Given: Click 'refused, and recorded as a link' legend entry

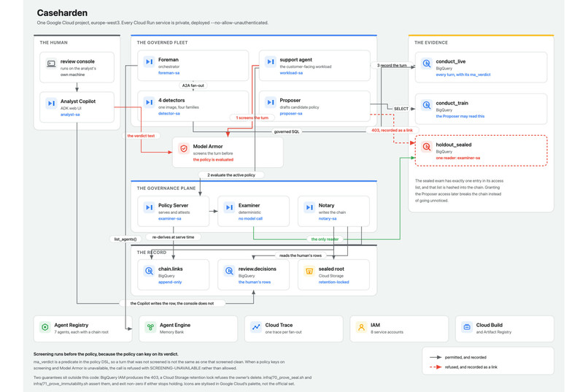Looking at the screenshot, I should pyautogui.click(x=471, y=367).
